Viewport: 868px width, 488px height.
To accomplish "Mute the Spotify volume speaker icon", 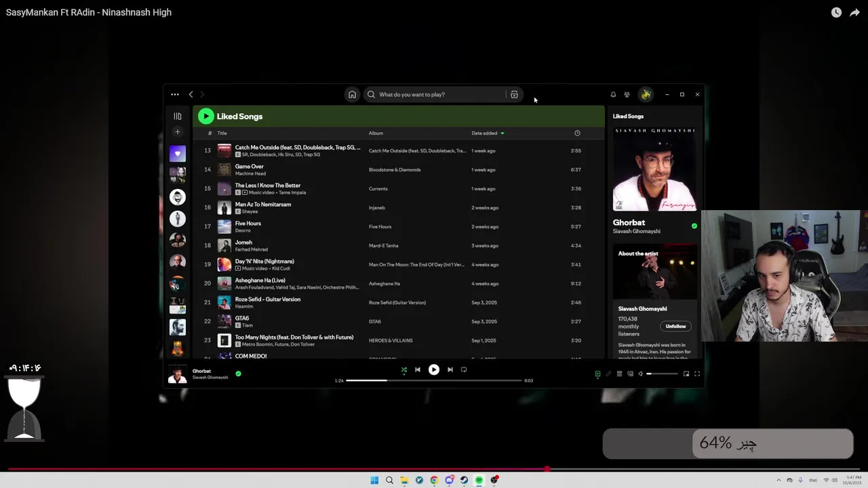I will pyautogui.click(x=640, y=373).
